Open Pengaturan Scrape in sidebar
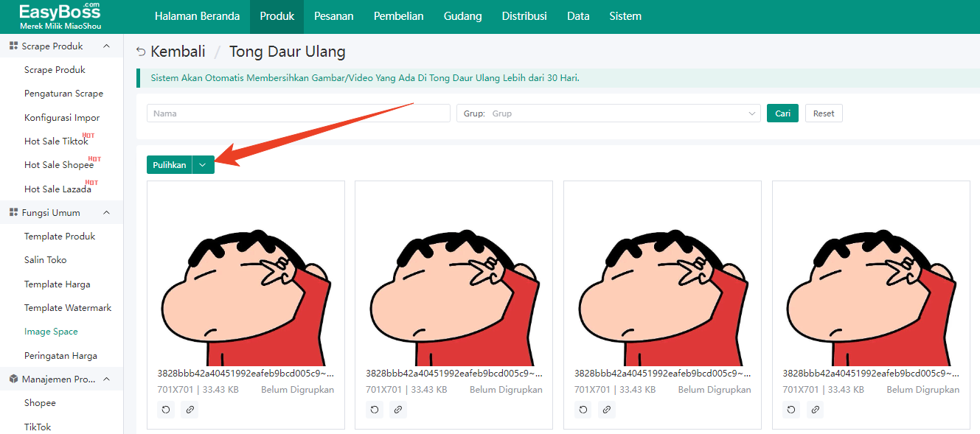 63,94
